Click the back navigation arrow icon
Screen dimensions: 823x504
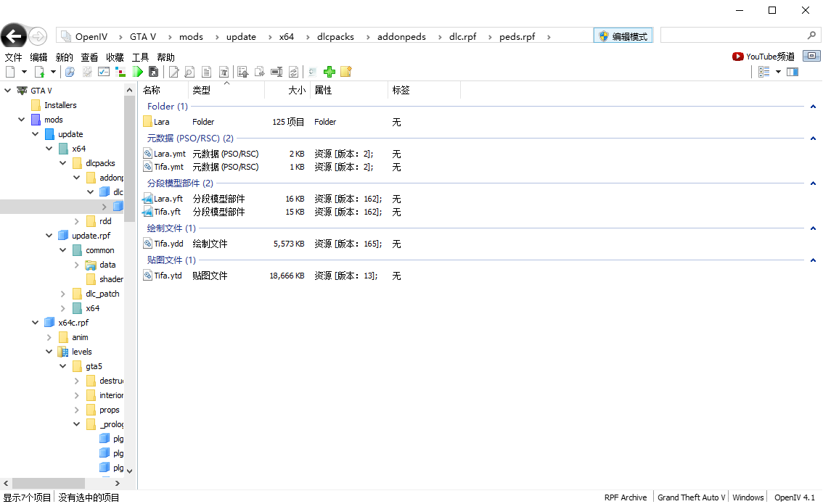14,36
